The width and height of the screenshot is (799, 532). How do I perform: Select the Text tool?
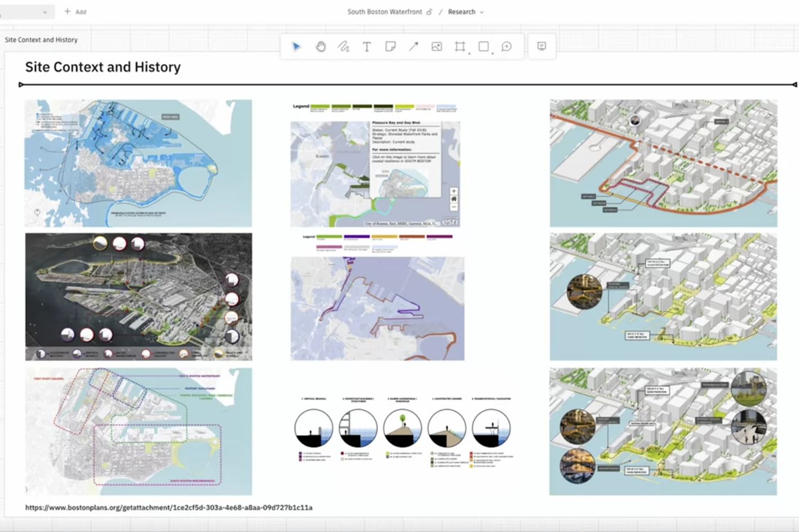367,46
